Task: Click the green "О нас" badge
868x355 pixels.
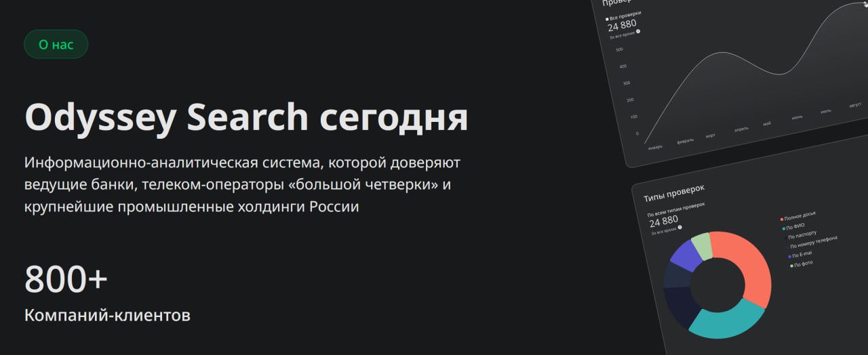Action: tap(56, 45)
